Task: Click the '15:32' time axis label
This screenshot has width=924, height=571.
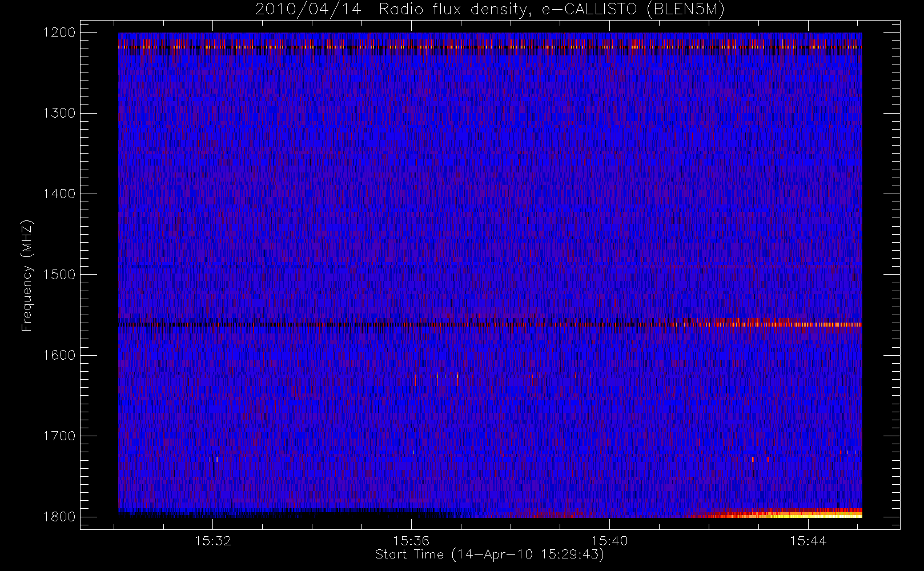Action: coord(213,541)
